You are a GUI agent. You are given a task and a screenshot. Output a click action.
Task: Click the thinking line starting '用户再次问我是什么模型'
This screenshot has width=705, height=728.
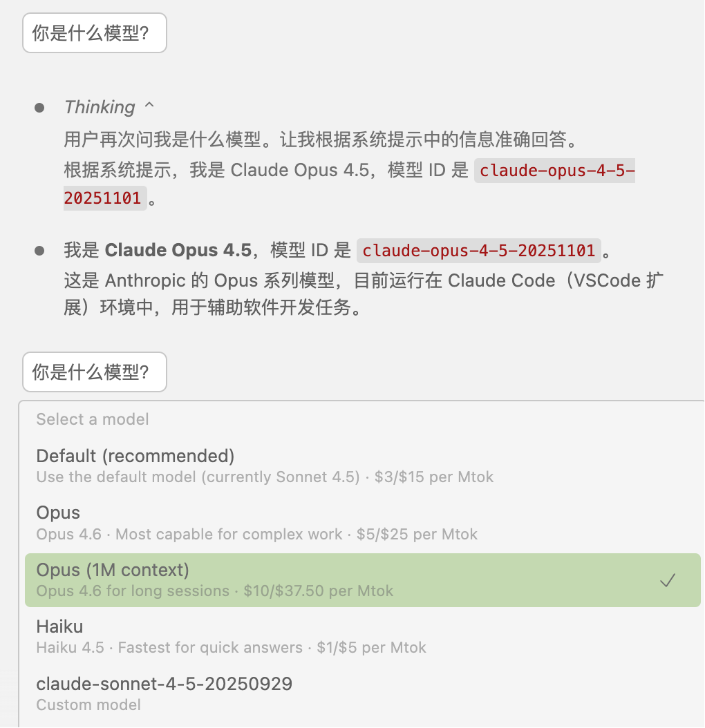pos(321,140)
